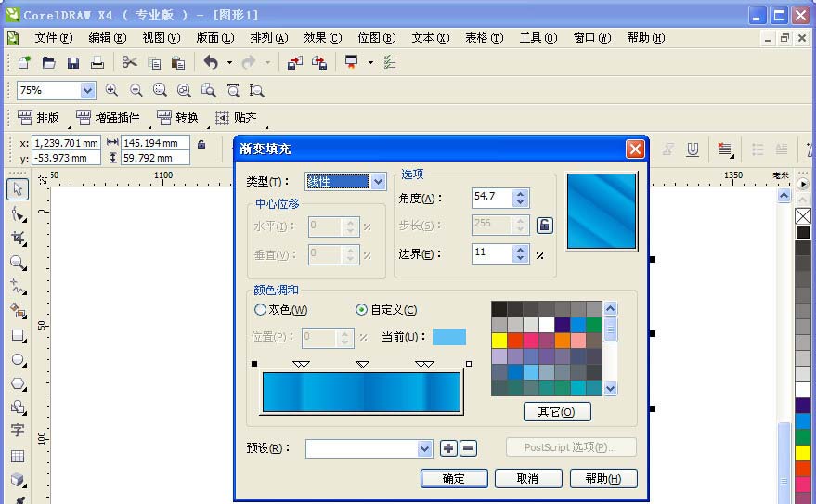
Task: Undo last action with arrow icon
Action: [x=210, y=62]
